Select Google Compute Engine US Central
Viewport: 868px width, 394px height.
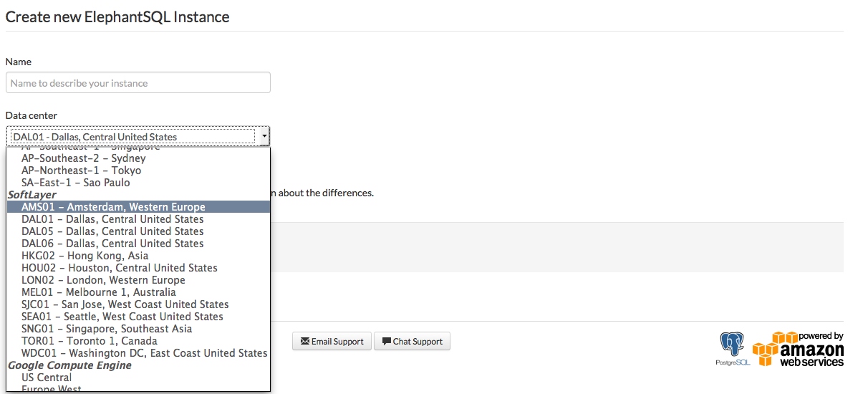point(47,378)
